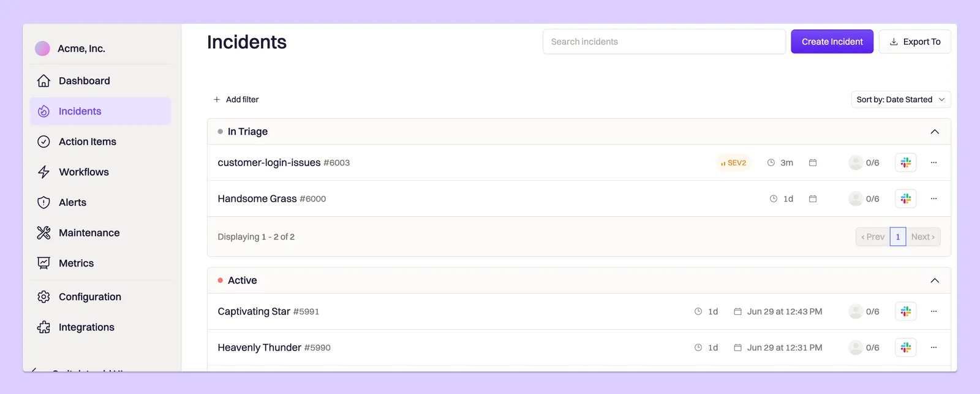Open more options for Heavenly Thunder row

(934, 347)
